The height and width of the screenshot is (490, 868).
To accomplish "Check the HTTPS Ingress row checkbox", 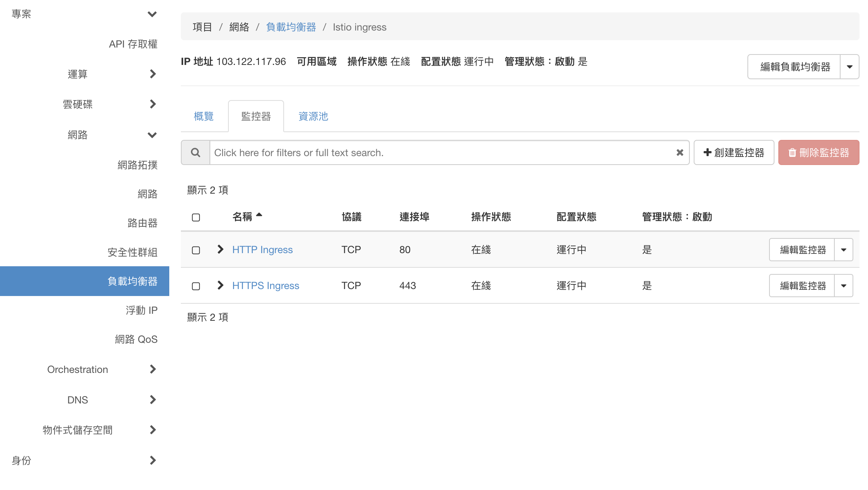I will click(196, 286).
